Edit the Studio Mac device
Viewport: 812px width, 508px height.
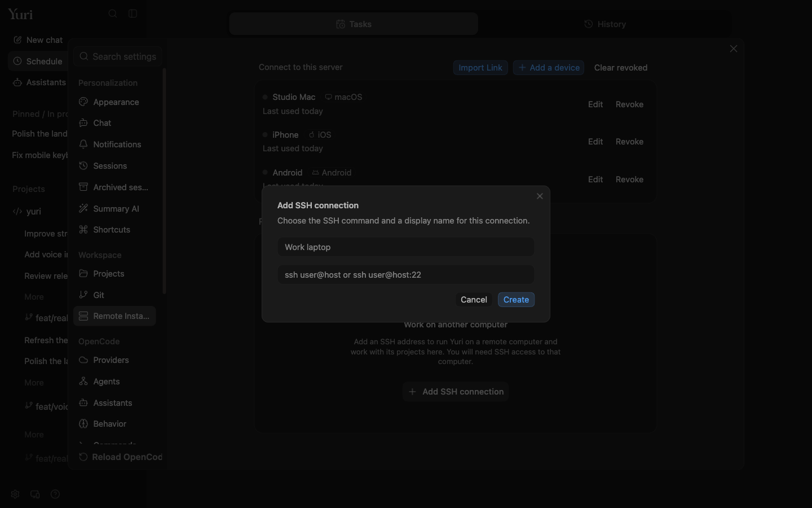595,104
